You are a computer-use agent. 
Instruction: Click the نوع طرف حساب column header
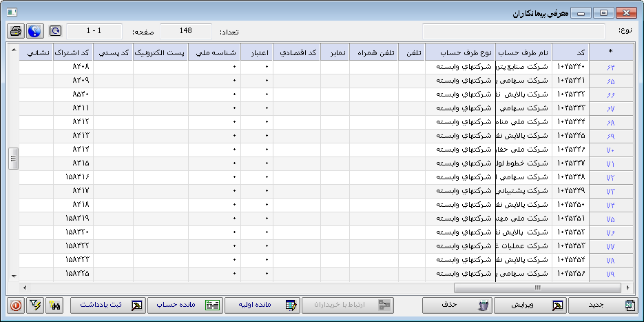click(459, 52)
